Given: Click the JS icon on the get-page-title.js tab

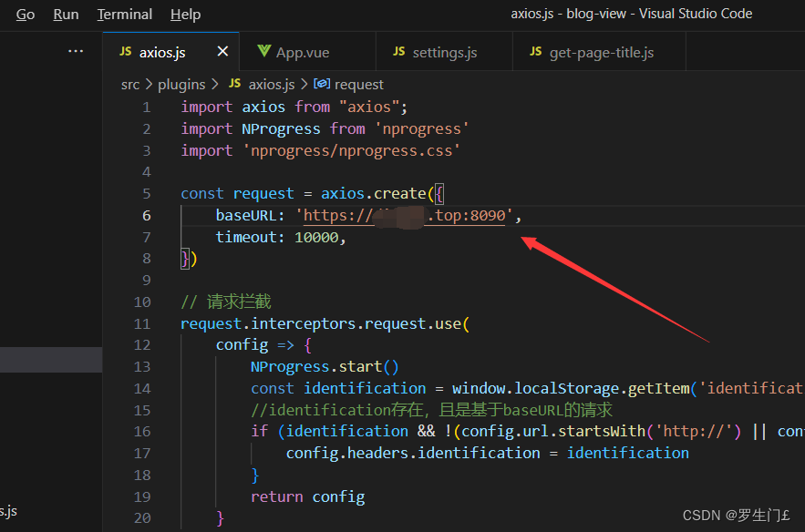Looking at the screenshot, I should pyautogui.click(x=535, y=51).
